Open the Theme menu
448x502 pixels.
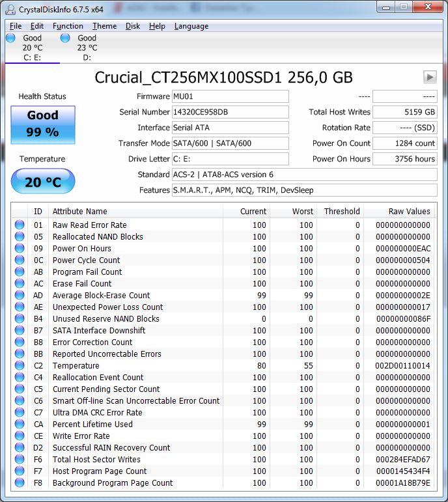[x=104, y=26]
